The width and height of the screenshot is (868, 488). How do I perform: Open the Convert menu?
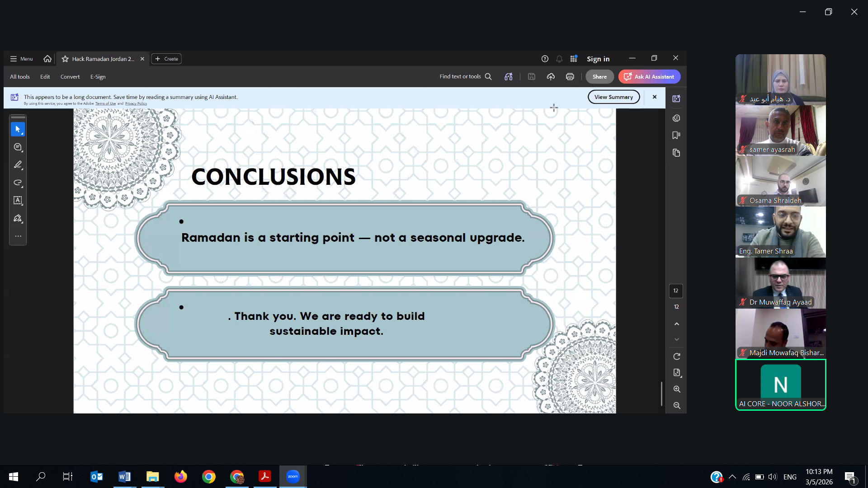[x=70, y=77]
